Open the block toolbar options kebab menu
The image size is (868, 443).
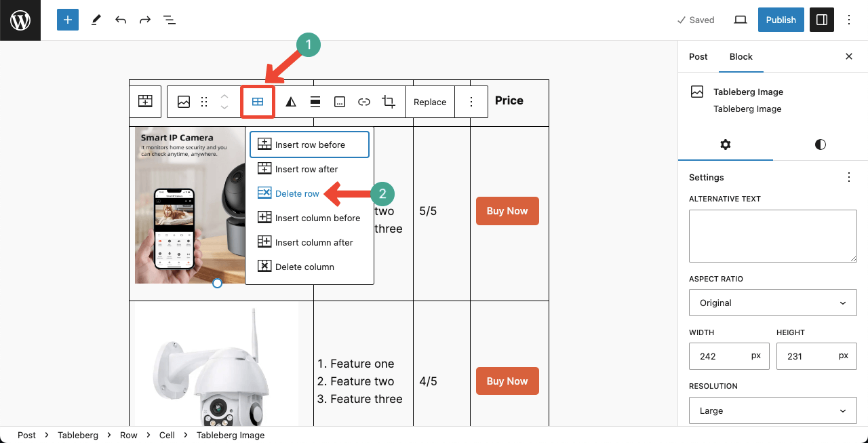[x=471, y=101]
